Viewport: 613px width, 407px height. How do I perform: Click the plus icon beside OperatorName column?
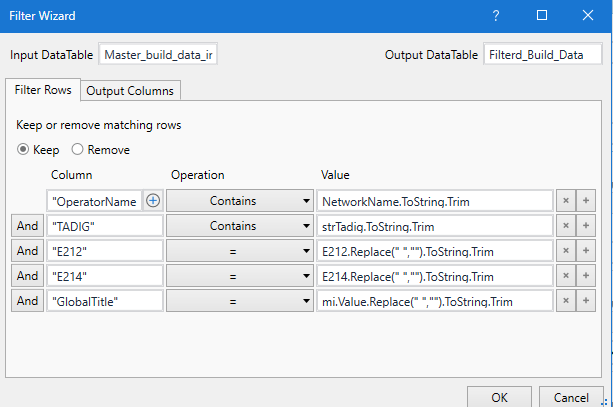(x=154, y=200)
